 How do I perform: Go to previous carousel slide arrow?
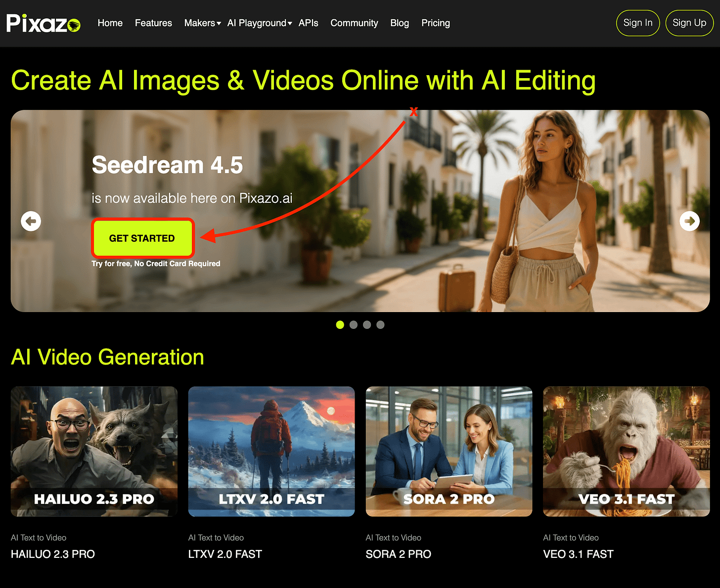tap(31, 221)
